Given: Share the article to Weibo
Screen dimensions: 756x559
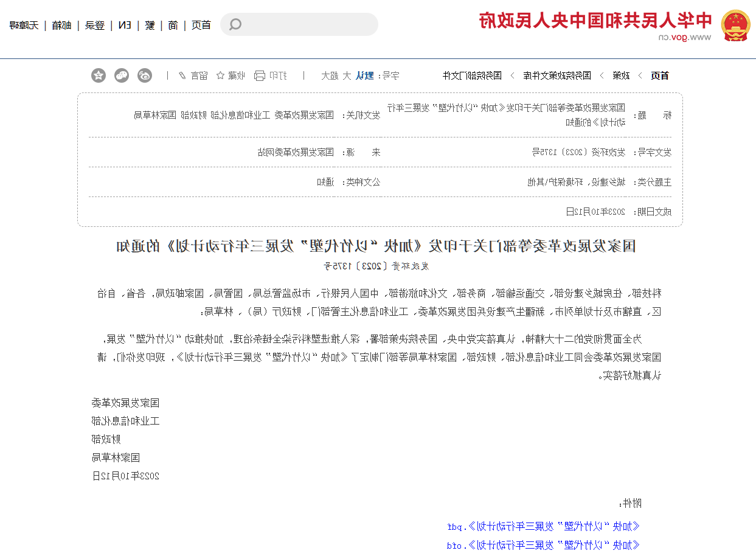Looking at the screenshot, I should 144,75.
